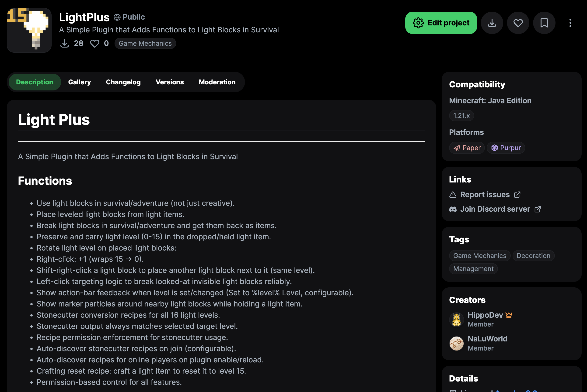Open the LightPlus project icon thumbnail
Viewport: 587px width, 392px height.
click(29, 30)
